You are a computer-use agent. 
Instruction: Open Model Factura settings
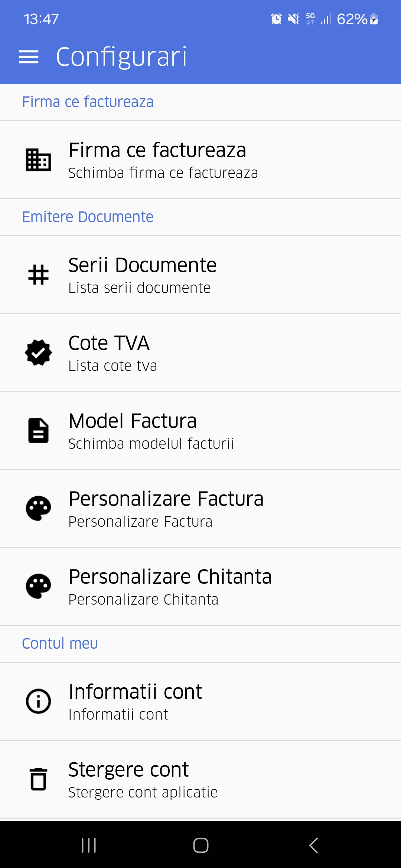click(200, 431)
